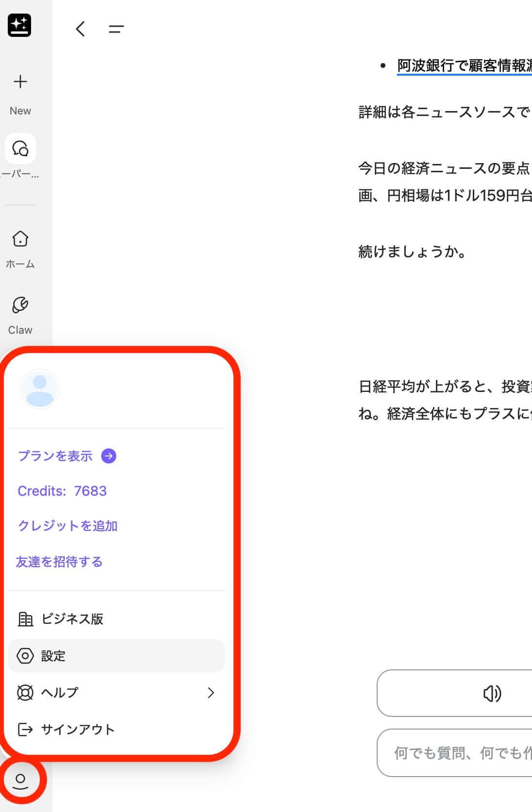Click Credits: 7683 balance

[62, 491]
